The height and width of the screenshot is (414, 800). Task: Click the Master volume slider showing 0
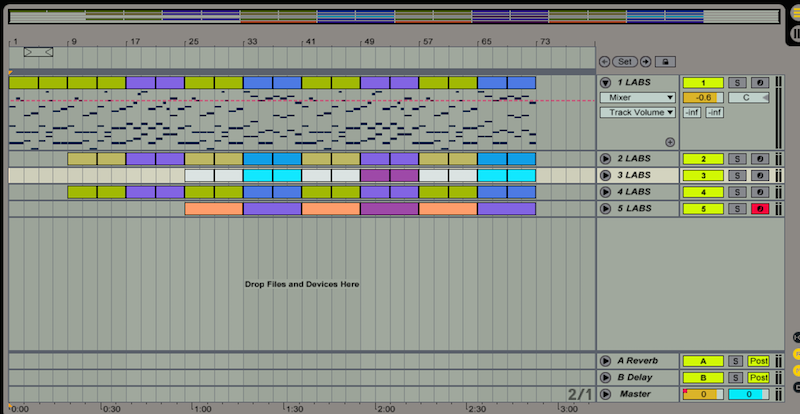click(703, 394)
